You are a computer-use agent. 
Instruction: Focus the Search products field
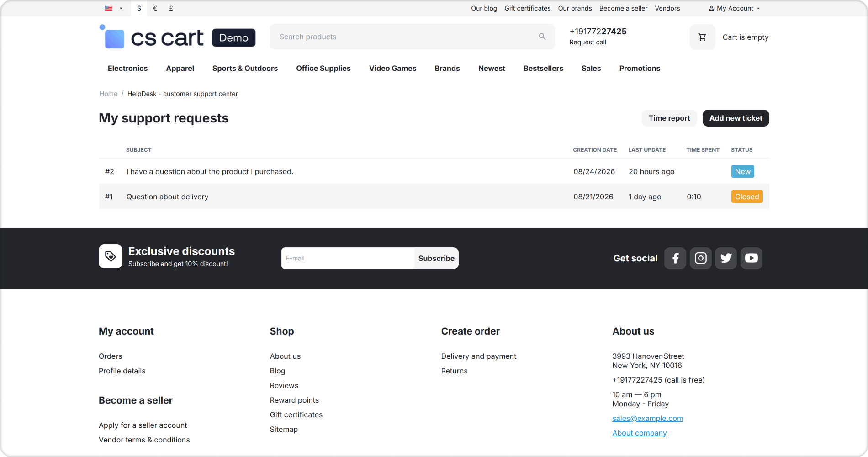413,37
